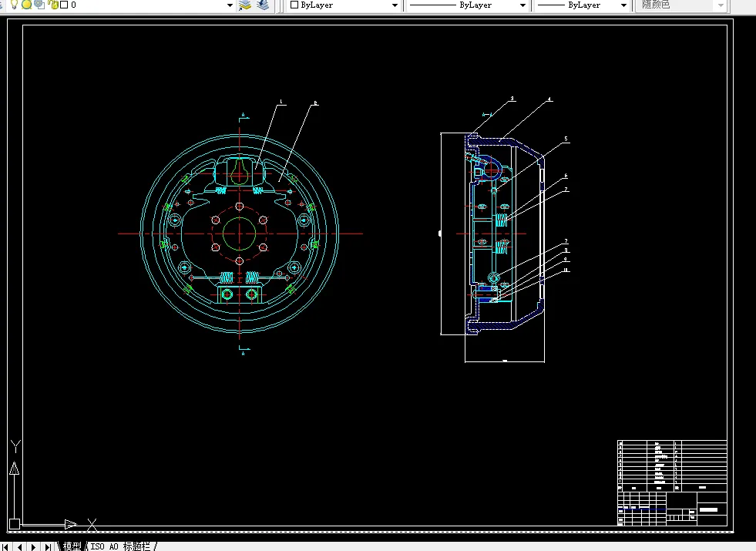The height and width of the screenshot is (551, 756).
Task: Jump to last layout tab arrow
Action: tap(47, 546)
